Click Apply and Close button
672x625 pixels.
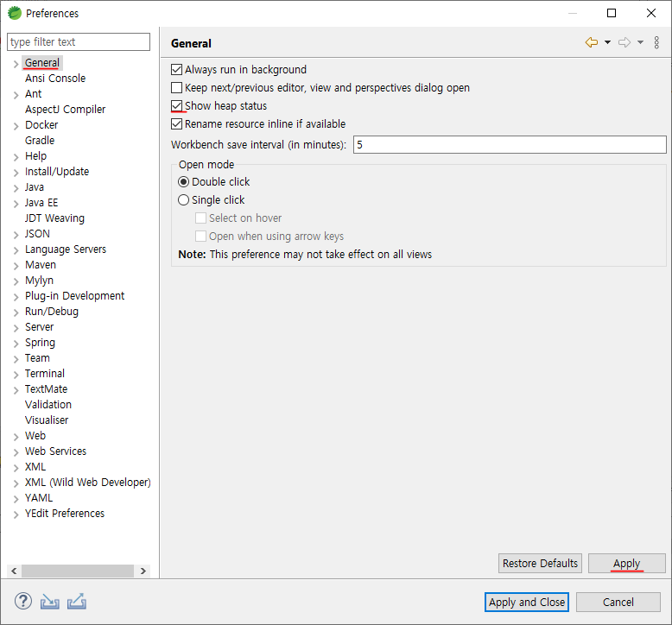pyautogui.click(x=527, y=603)
